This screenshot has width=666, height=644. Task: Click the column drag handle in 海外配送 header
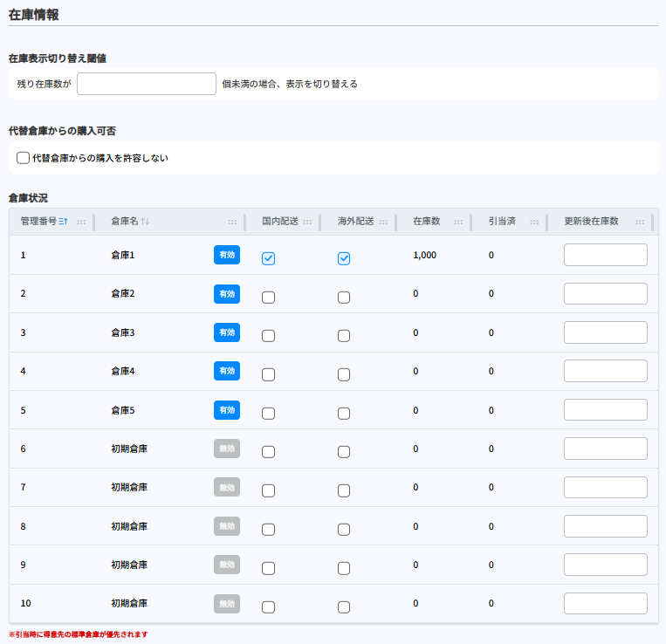[x=383, y=222]
